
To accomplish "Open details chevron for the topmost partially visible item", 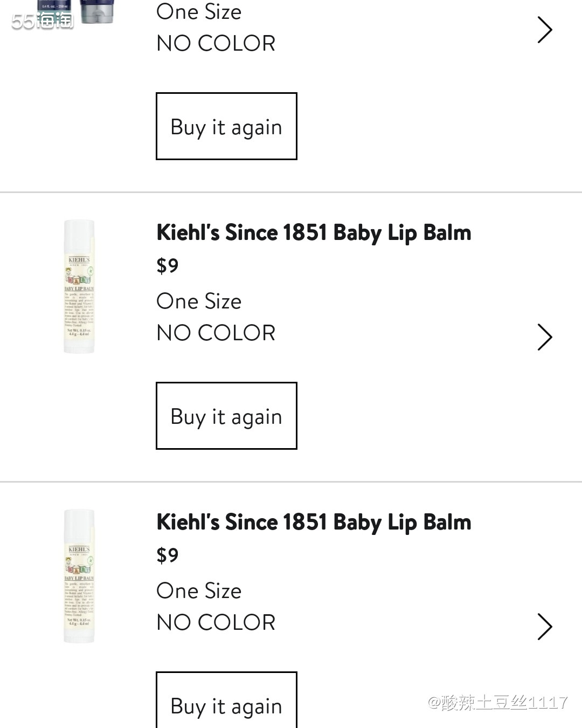I will tap(545, 30).
